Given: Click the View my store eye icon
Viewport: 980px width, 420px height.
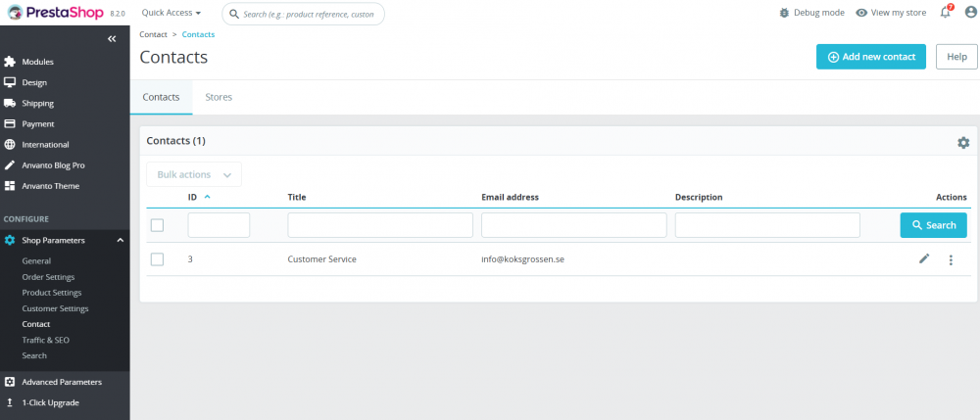Looking at the screenshot, I should (x=861, y=13).
